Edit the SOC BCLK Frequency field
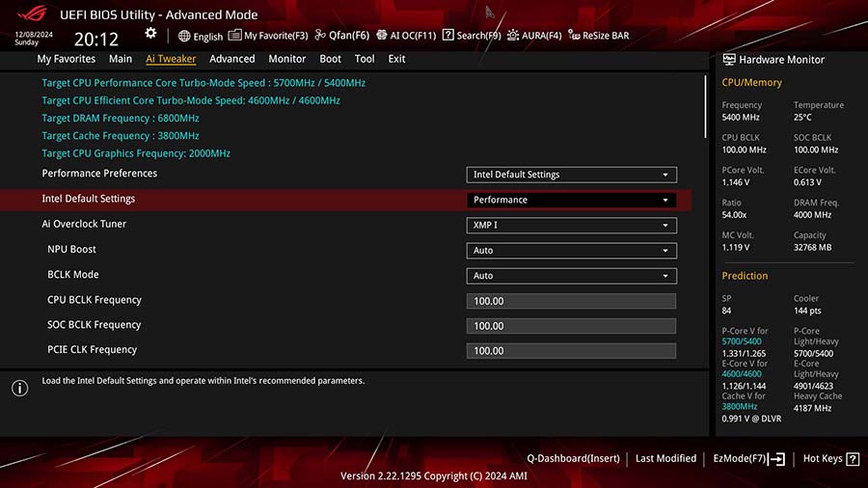The width and height of the screenshot is (868, 488). (x=571, y=326)
